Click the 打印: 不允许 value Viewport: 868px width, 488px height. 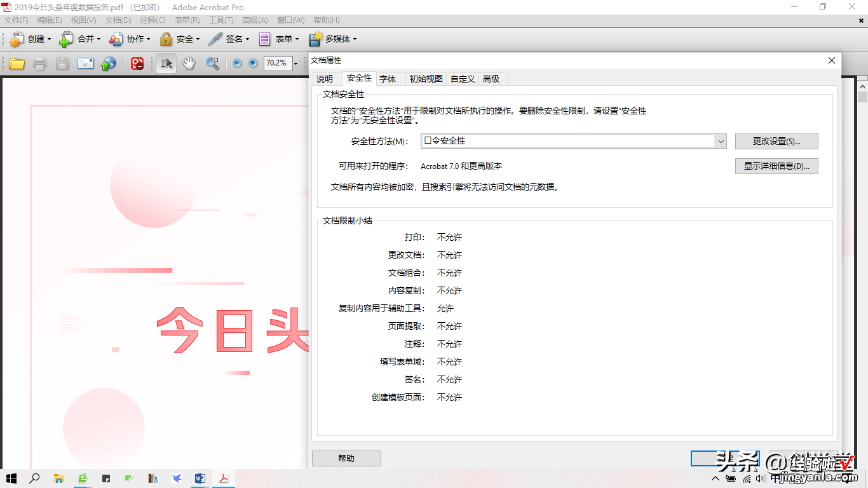(x=449, y=237)
